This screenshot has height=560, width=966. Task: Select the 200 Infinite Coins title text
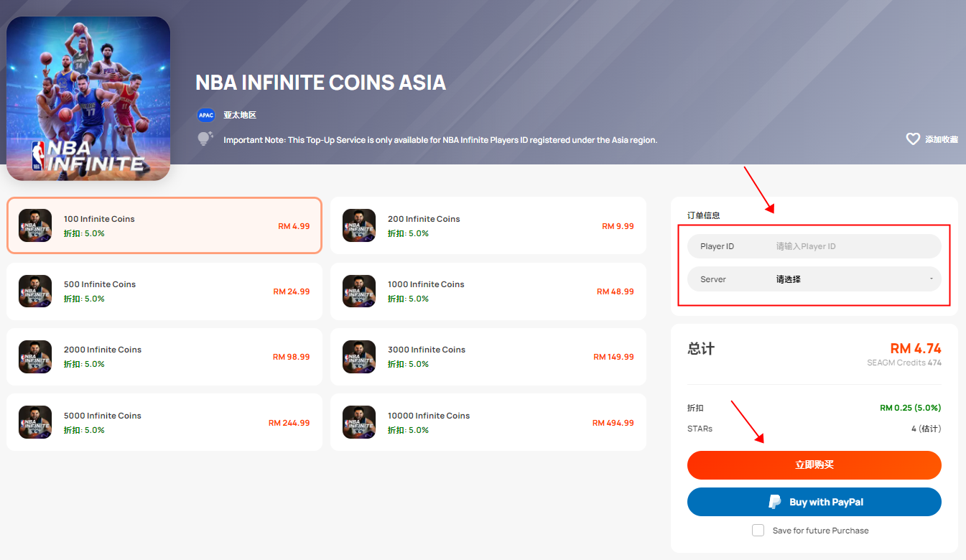[424, 219]
